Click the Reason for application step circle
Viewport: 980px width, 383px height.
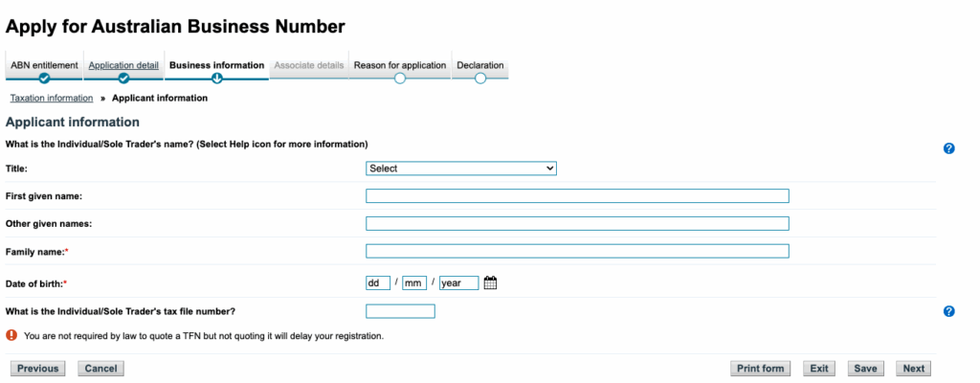point(400,79)
